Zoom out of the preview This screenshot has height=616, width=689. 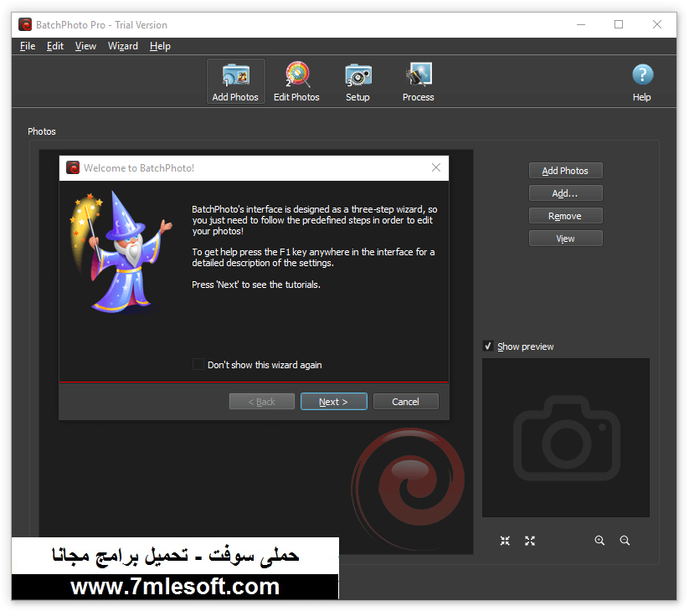click(x=625, y=541)
